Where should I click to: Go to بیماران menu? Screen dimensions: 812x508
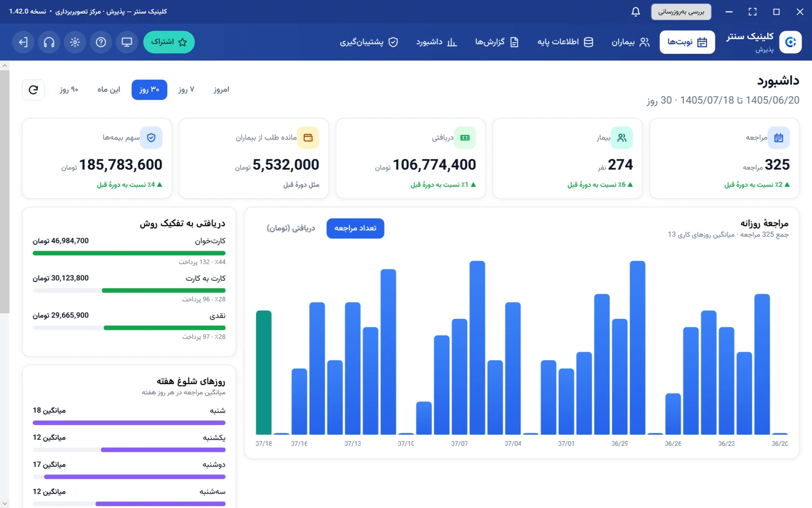(631, 42)
